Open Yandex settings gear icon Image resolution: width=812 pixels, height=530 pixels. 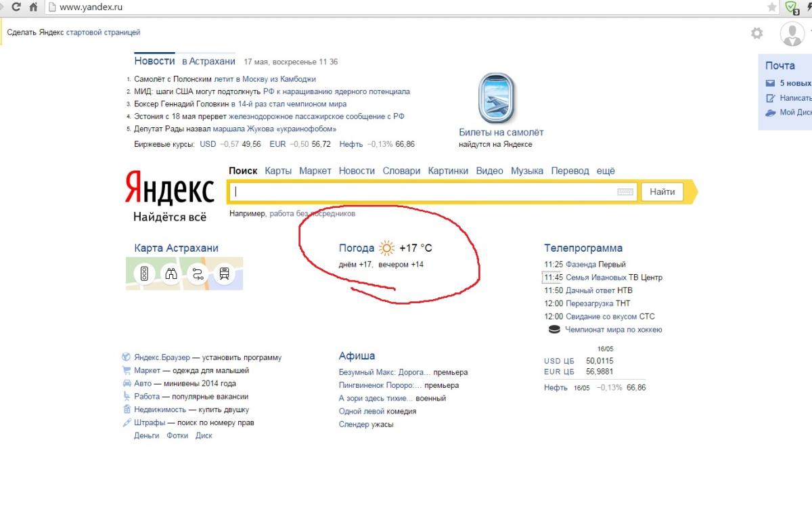pos(757,32)
